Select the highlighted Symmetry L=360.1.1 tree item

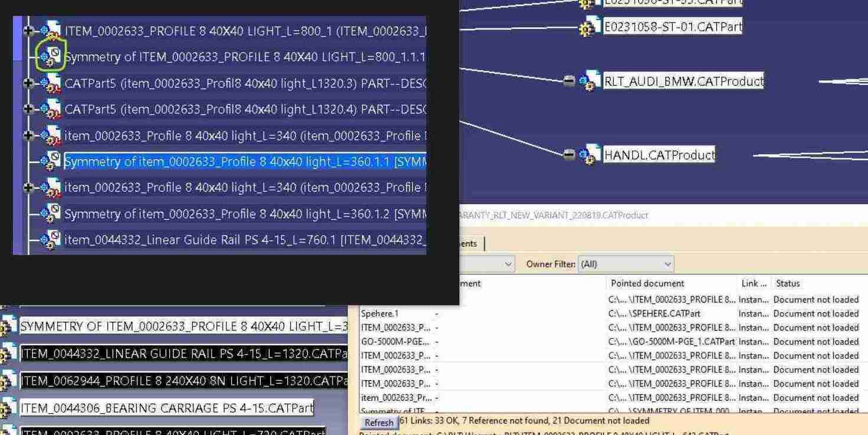(x=226, y=162)
